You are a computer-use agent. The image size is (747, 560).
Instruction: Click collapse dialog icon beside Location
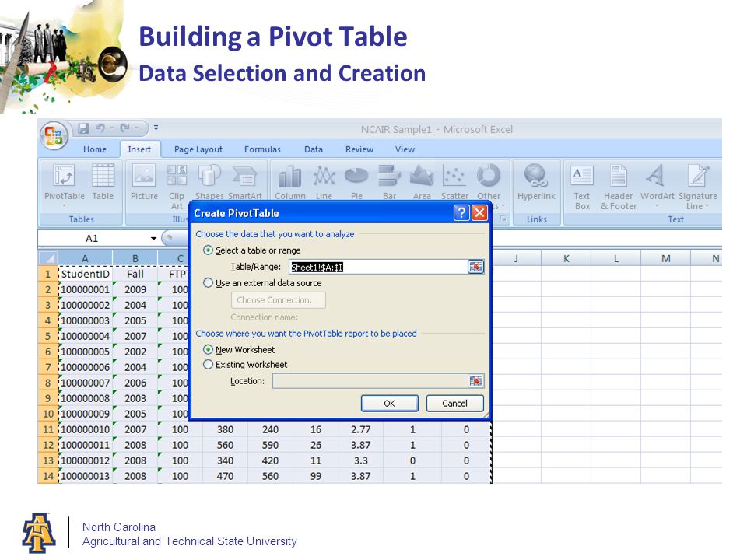click(x=475, y=380)
